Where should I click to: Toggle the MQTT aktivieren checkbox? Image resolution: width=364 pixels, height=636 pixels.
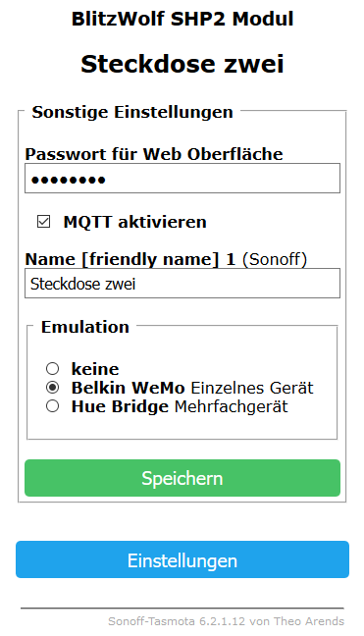point(44,222)
